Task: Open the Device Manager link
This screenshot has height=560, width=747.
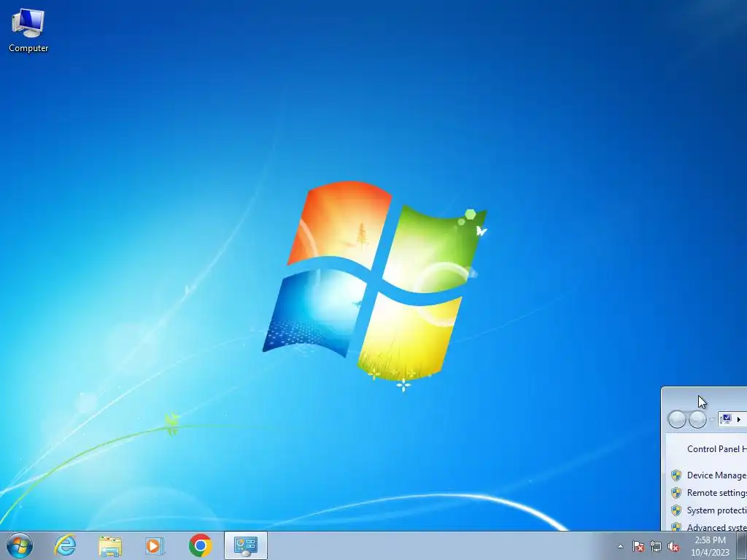Action: (x=716, y=475)
